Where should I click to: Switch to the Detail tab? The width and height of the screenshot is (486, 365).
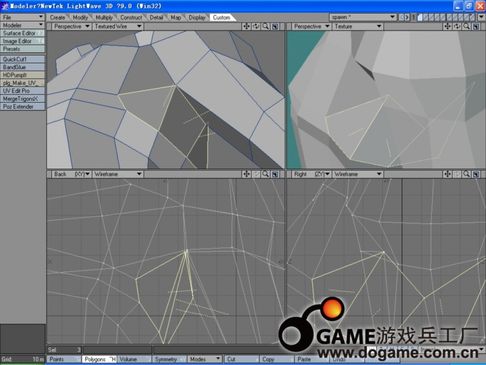(156, 17)
